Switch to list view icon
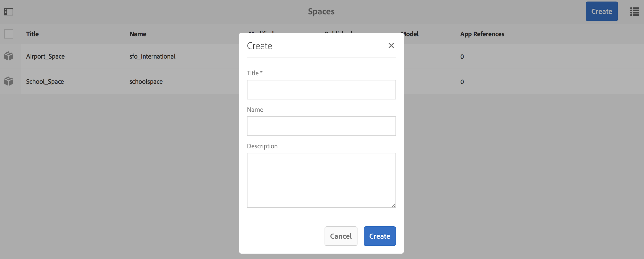The image size is (644, 259). [634, 12]
